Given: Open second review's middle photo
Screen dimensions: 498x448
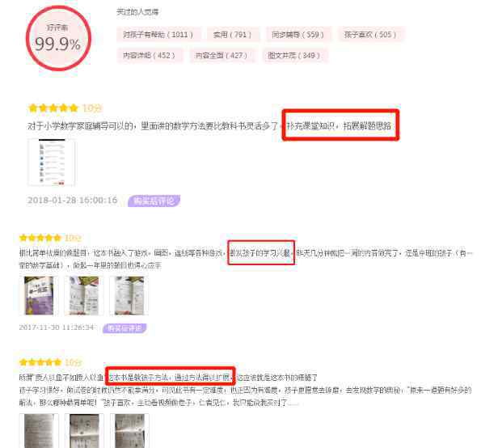Looking at the screenshot, I should (x=84, y=295).
